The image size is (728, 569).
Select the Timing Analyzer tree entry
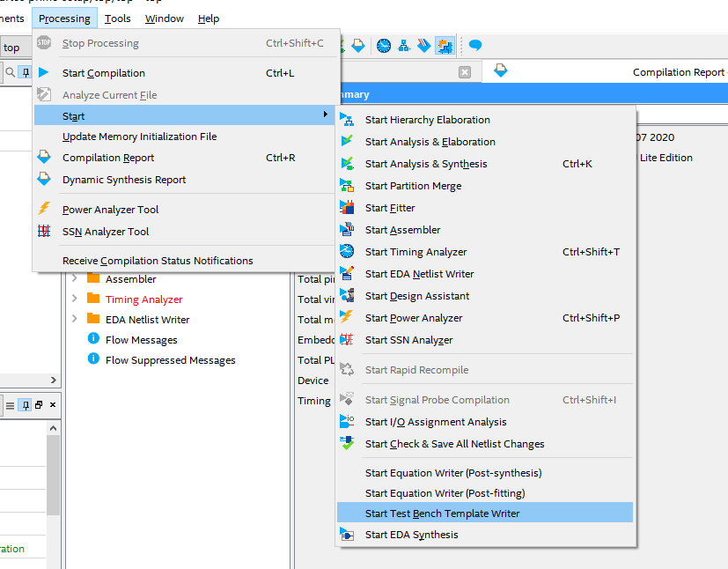click(x=144, y=299)
